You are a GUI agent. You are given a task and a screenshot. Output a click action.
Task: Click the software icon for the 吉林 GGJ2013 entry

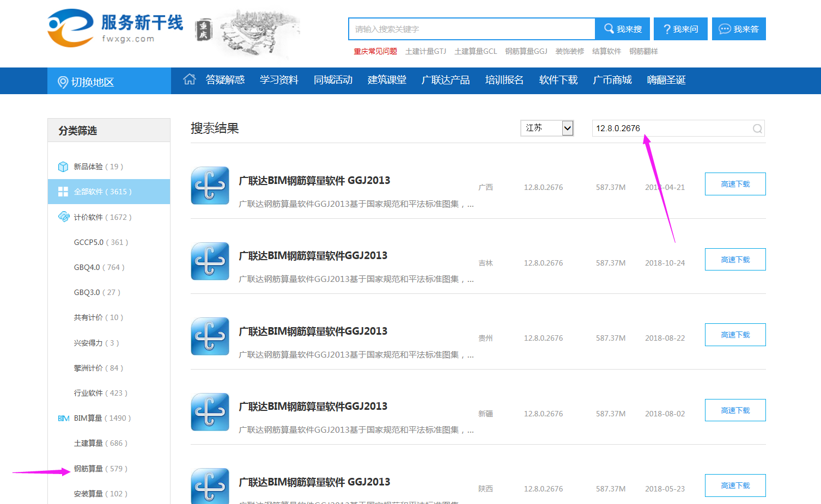[x=210, y=261]
